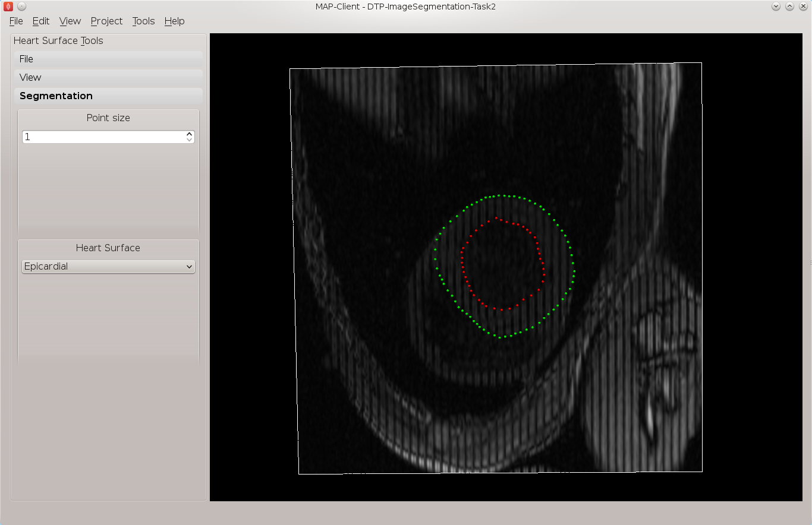Viewport: 812px width, 525px height.
Task: Open the View menu
Action: point(70,21)
